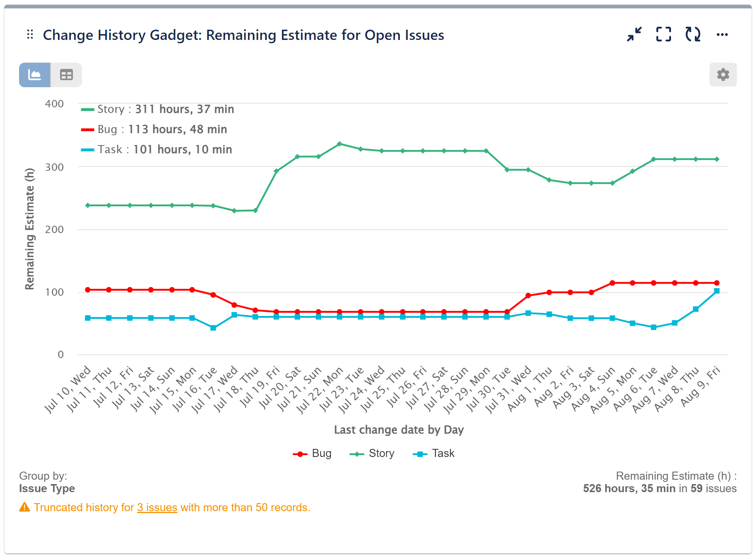Select the line chart view

point(35,75)
